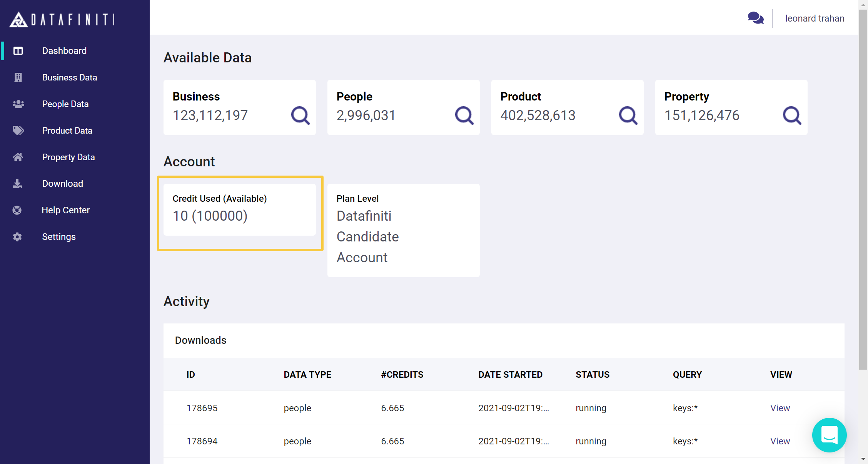Screen dimensions: 868x464
Task: Open People Data menu item
Action: coord(65,104)
